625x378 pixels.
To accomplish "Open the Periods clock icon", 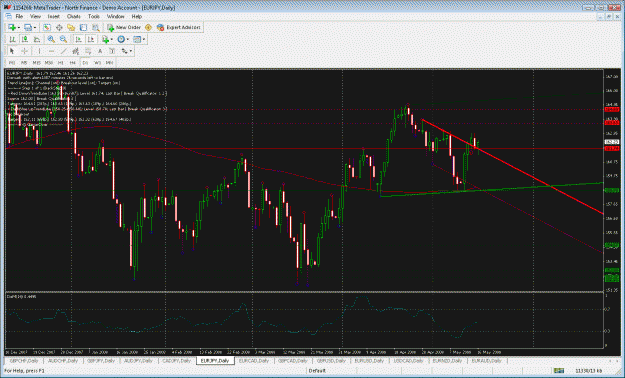I will [x=121, y=39].
